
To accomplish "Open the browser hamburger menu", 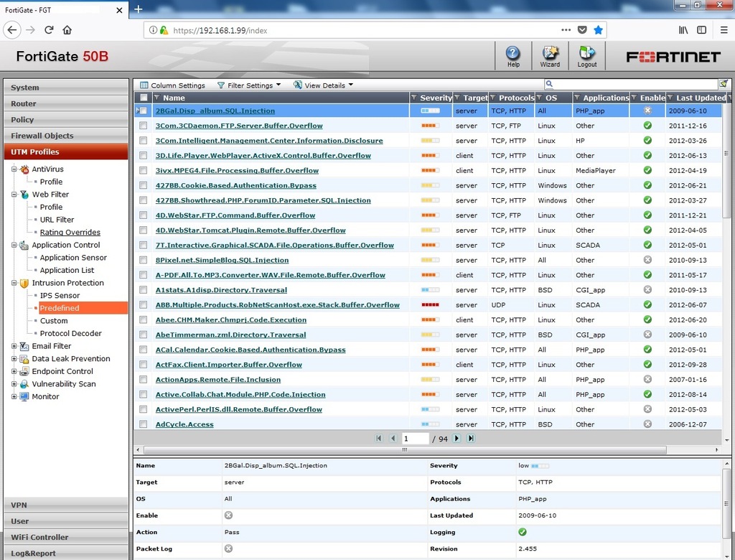I will pyautogui.click(x=724, y=30).
